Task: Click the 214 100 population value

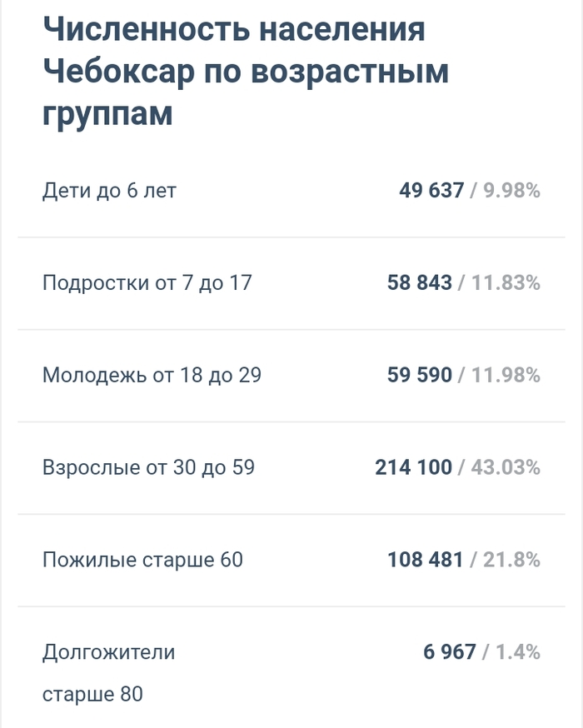Action: [414, 468]
